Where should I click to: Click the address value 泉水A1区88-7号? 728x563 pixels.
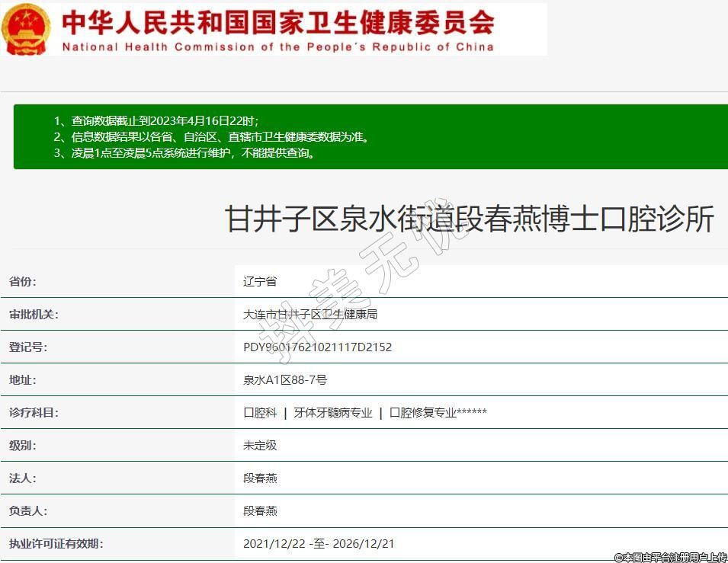pyautogui.click(x=285, y=380)
